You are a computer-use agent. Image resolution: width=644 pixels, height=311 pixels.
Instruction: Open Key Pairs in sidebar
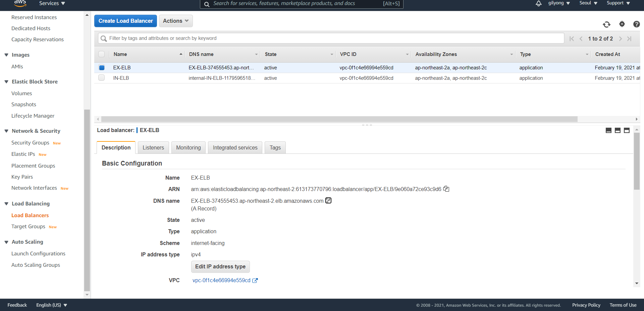22,177
